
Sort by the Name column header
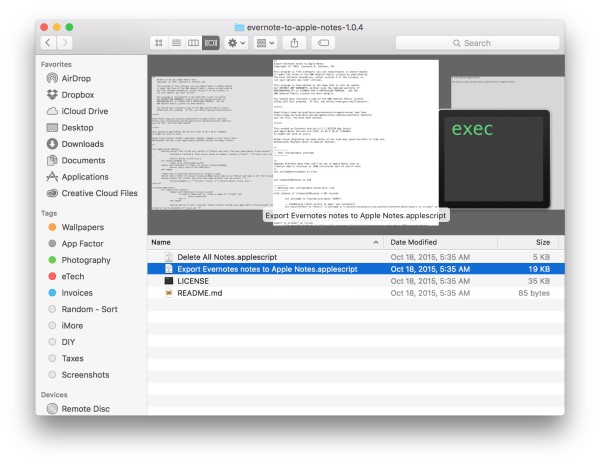tap(161, 243)
